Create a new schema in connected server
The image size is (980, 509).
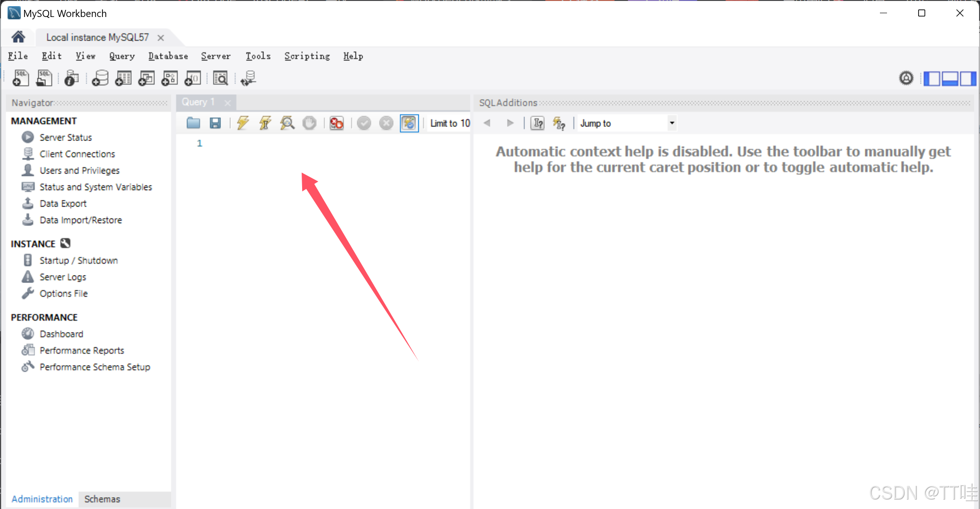100,78
